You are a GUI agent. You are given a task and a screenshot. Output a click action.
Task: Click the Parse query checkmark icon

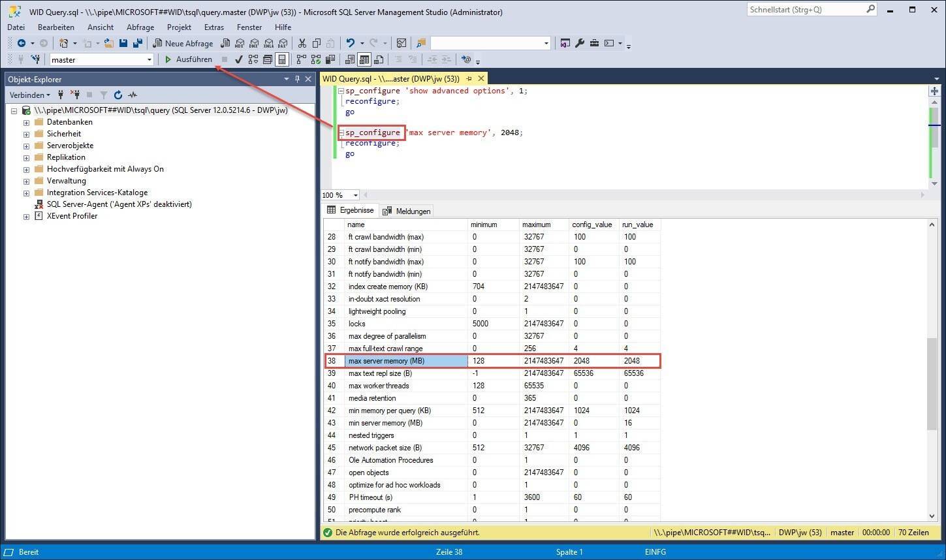pos(238,59)
